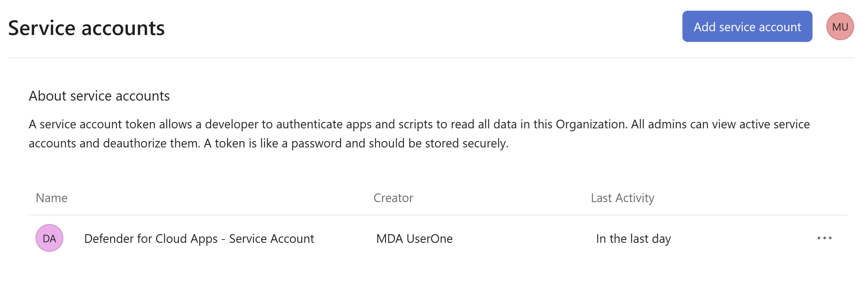
Task: Sort the table by the Creator column
Action: (x=393, y=198)
